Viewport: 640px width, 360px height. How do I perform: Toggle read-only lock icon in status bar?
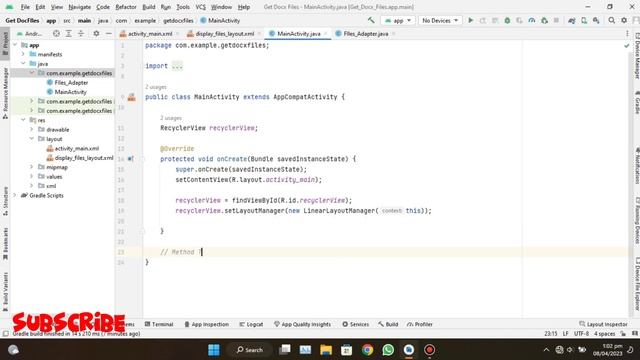623,333
